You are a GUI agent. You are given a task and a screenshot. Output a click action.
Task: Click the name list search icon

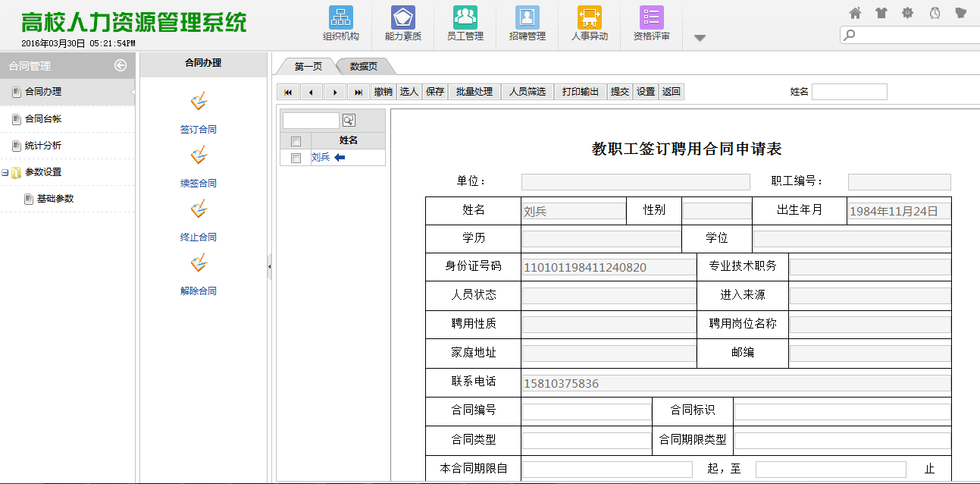coord(349,121)
